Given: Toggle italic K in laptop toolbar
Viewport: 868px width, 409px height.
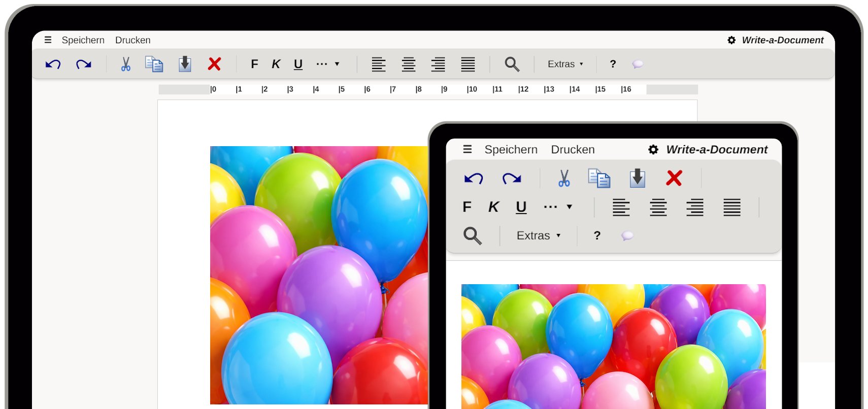Looking at the screenshot, I should click(x=276, y=64).
